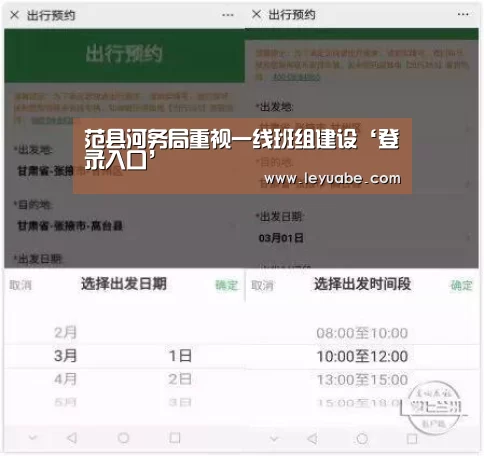Click the www.leyuabe.com link in banner

[332, 179]
